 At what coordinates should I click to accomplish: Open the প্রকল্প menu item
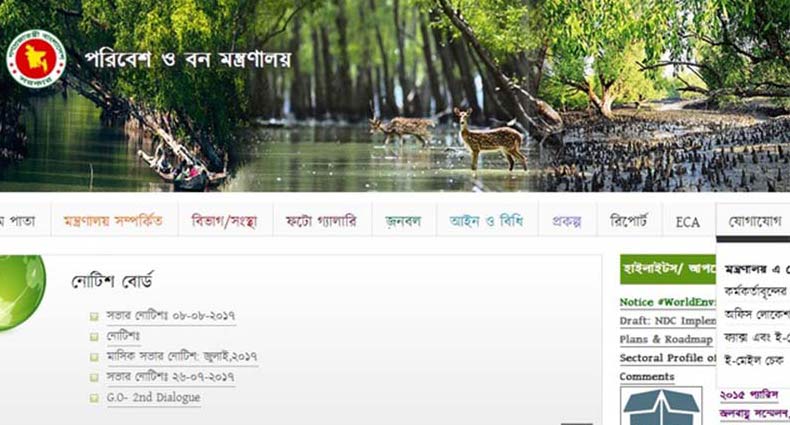[567, 221]
